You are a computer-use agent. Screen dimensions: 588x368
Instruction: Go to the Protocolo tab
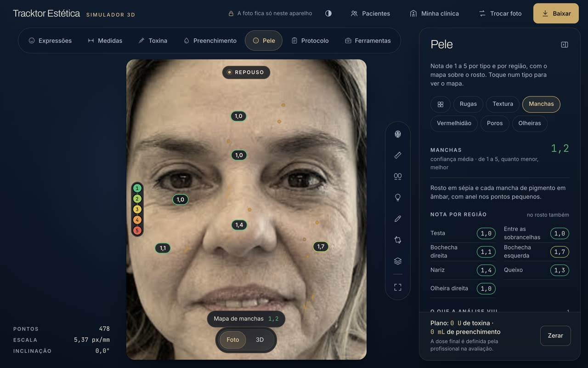coord(310,40)
